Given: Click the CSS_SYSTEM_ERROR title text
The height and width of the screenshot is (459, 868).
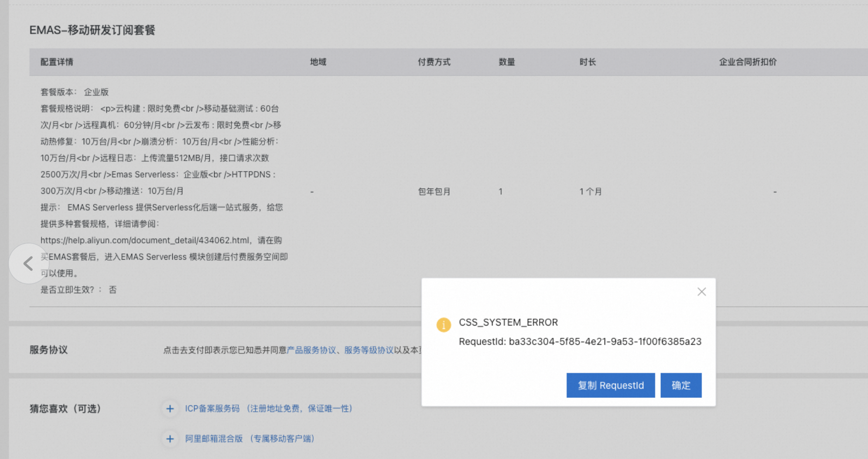Looking at the screenshot, I should [508, 322].
